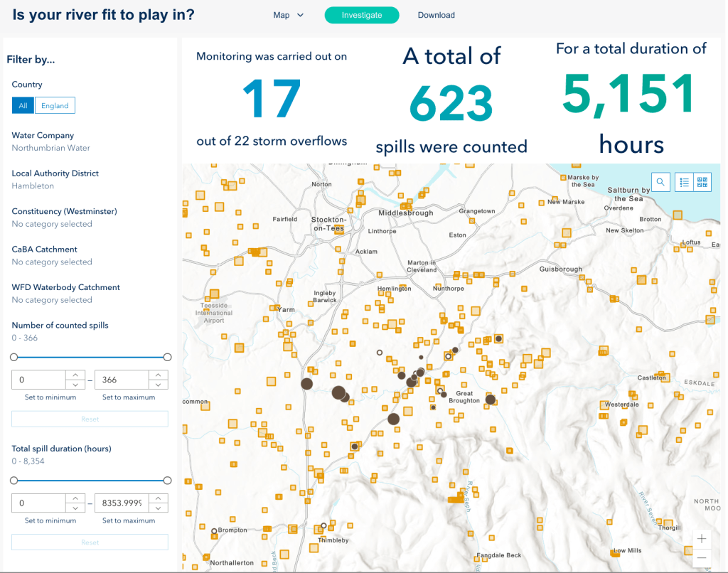Click the right handle of counted spills slider
This screenshot has width=728, height=573.
pyautogui.click(x=167, y=357)
